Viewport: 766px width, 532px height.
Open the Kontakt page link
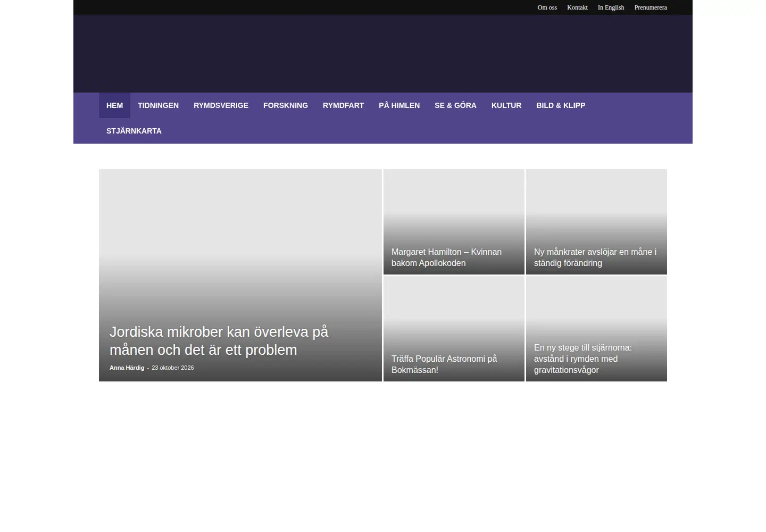(577, 7)
